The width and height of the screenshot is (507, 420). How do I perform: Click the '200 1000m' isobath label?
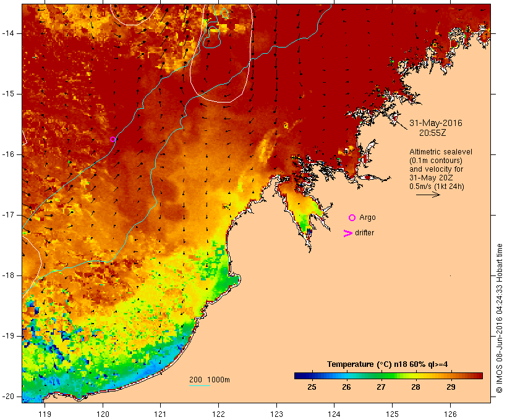pyautogui.click(x=210, y=380)
